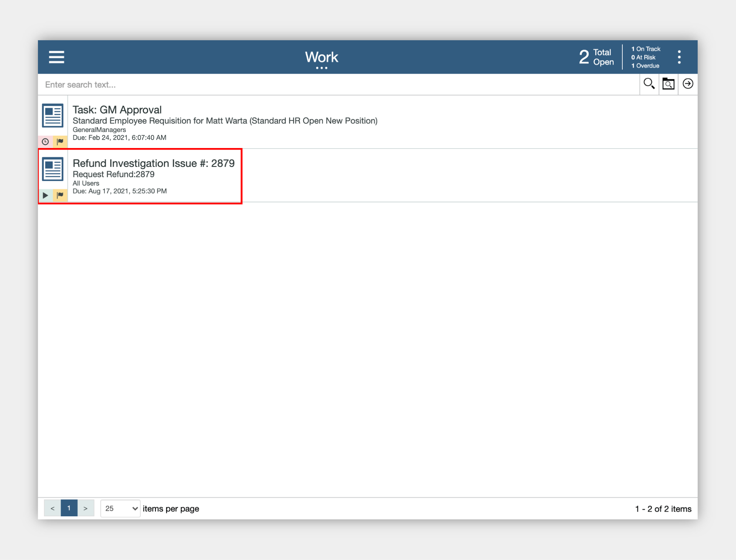Click the 1 - 2 of 2 items text

[663, 509]
